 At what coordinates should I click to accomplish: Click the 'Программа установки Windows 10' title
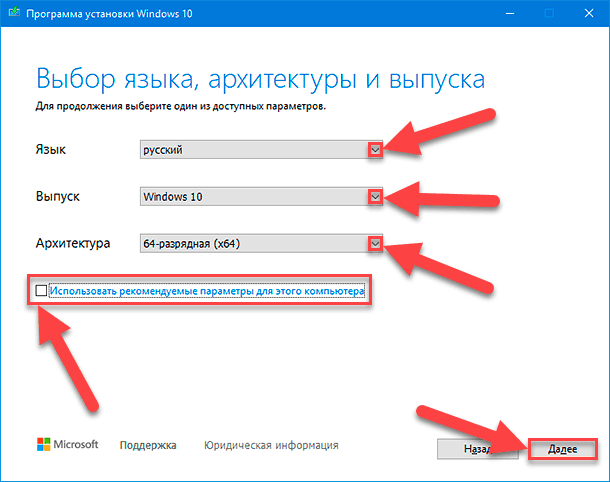point(109,14)
